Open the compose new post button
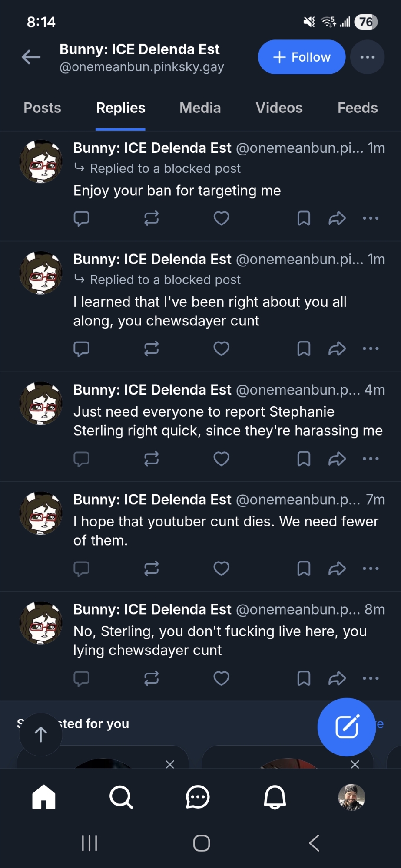 pos(346,727)
